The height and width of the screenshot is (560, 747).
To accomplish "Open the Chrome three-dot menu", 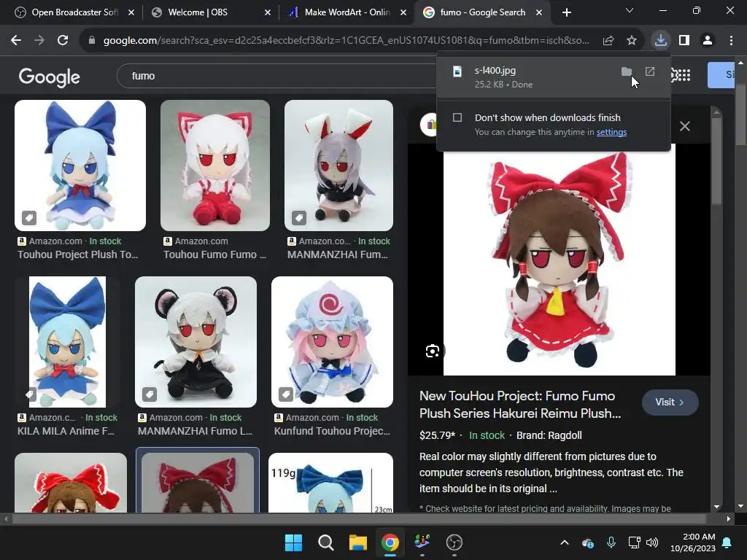I will click(x=731, y=41).
